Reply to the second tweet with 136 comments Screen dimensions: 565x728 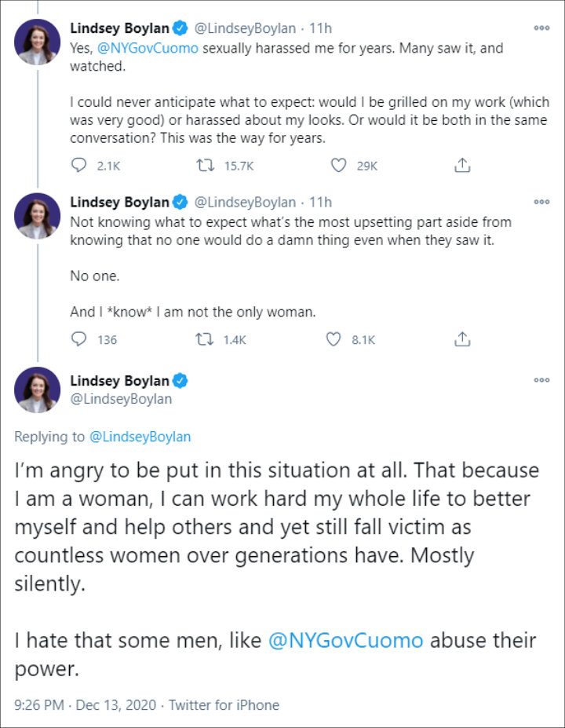coord(78,339)
